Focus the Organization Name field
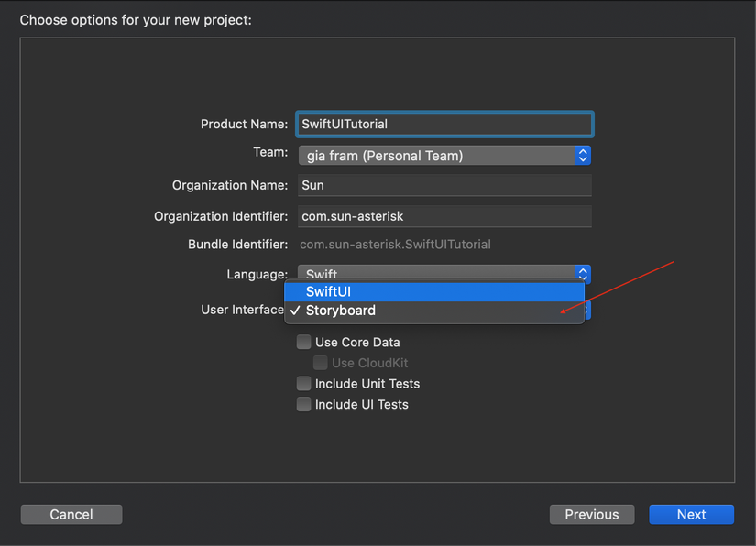This screenshot has height=546, width=756. pyautogui.click(x=445, y=185)
